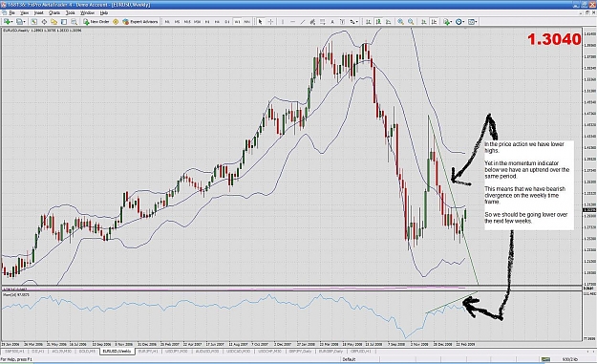
Task: Open the Help menu
Action: click(x=103, y=12)
